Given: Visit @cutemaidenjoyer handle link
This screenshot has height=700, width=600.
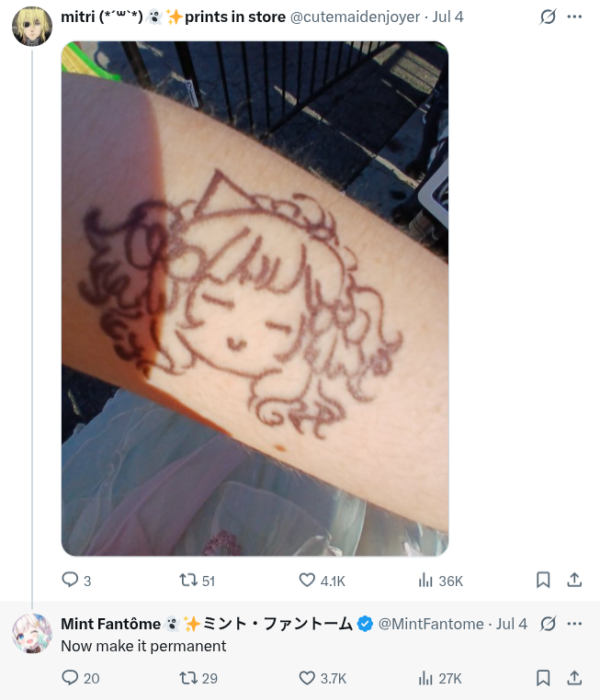Looking at the screenshot, I should click(x=355, y=17).
